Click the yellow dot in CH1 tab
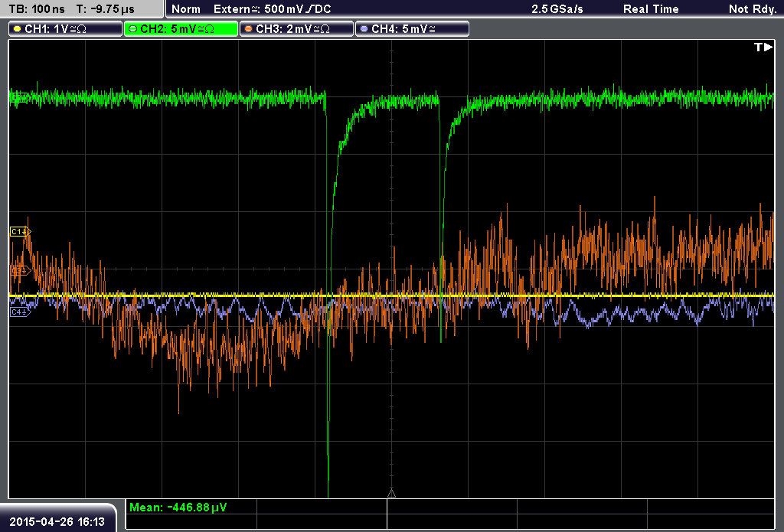The width and height of the screenshot is (784, 532). [x=18, y=29]
